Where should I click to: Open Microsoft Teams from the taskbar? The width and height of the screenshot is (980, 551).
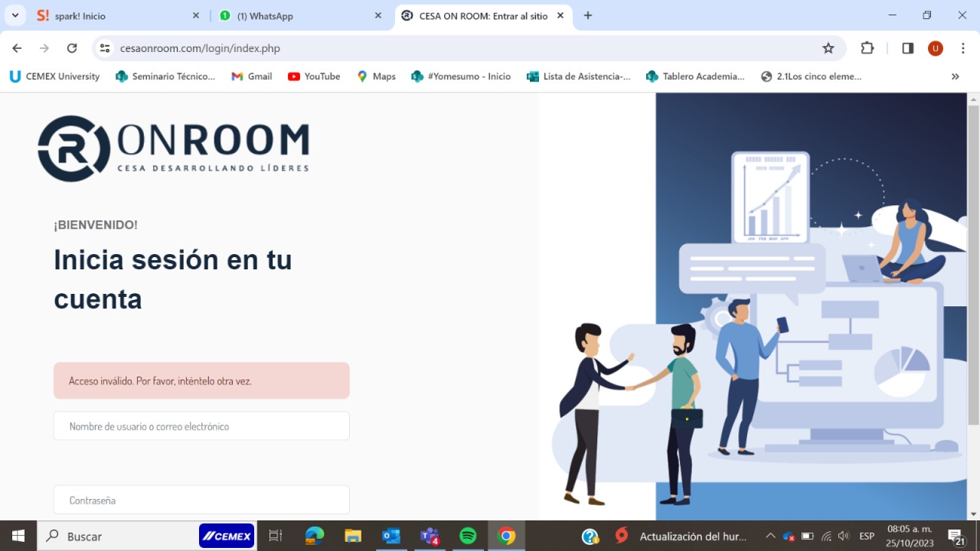pos(430,536)
